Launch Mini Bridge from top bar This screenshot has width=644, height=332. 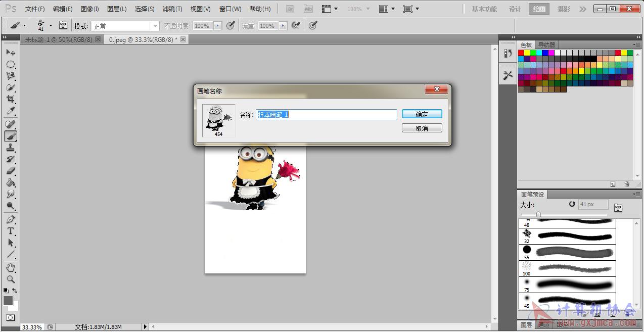[308, 9]
